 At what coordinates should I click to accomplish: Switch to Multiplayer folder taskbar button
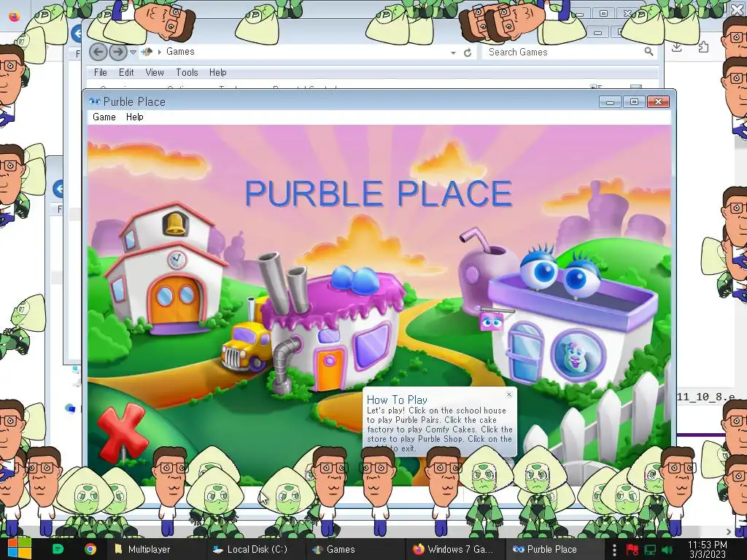coord(156,549)
